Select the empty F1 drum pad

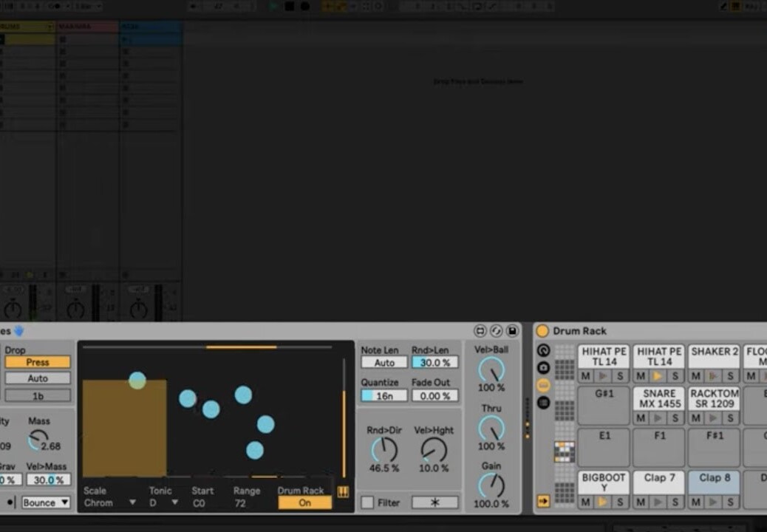click(659, 447)
